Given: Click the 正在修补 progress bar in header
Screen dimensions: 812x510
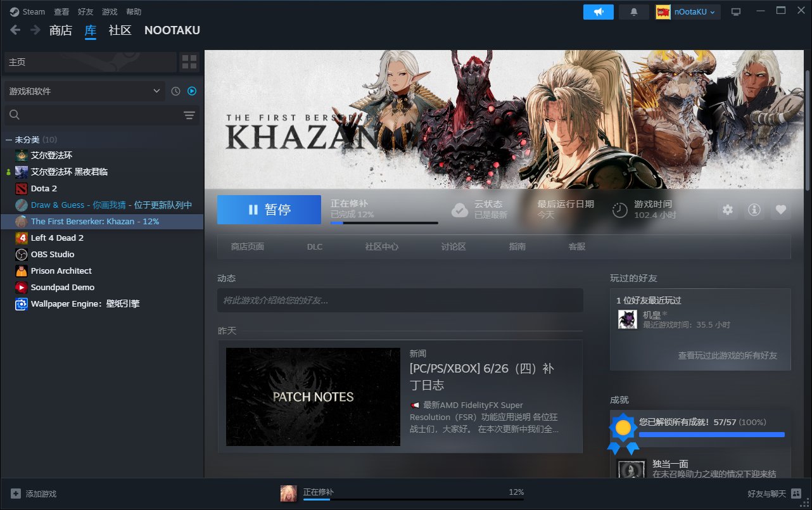Looking at the screenshot, I should coord(384,223).
